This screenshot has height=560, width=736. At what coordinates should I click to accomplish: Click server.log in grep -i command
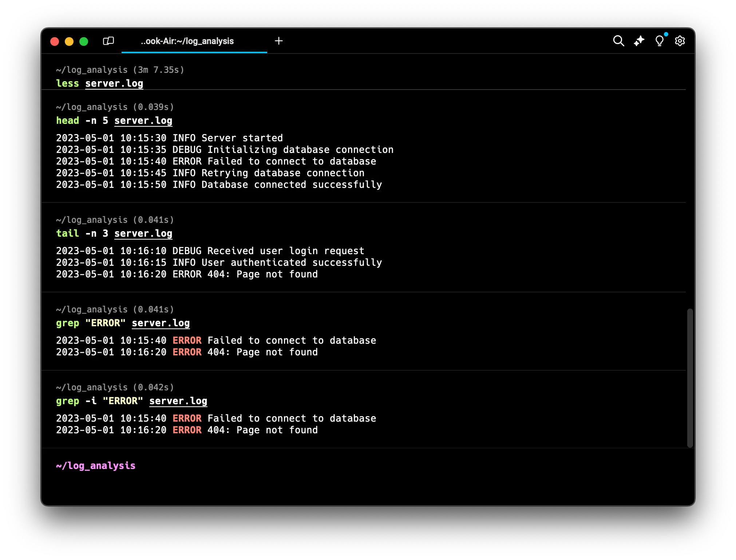(178, 401)
